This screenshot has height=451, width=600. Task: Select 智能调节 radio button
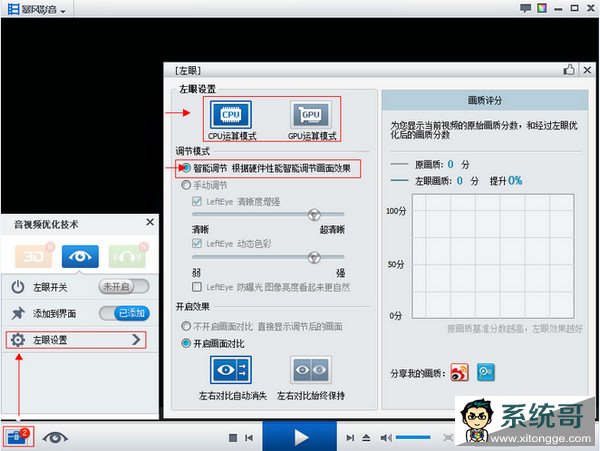pos(186,168)
